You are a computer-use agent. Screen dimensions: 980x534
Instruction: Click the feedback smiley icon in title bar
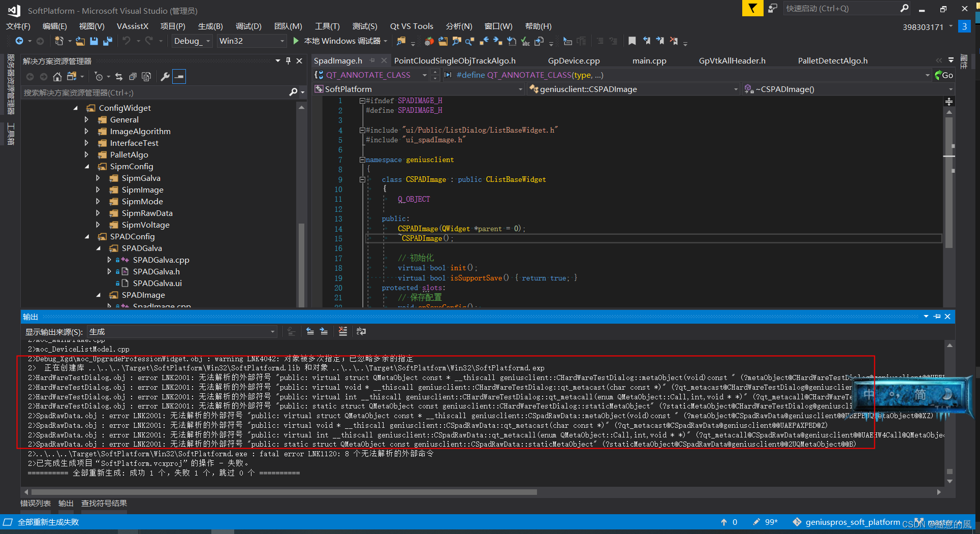(x=773, y=9)
